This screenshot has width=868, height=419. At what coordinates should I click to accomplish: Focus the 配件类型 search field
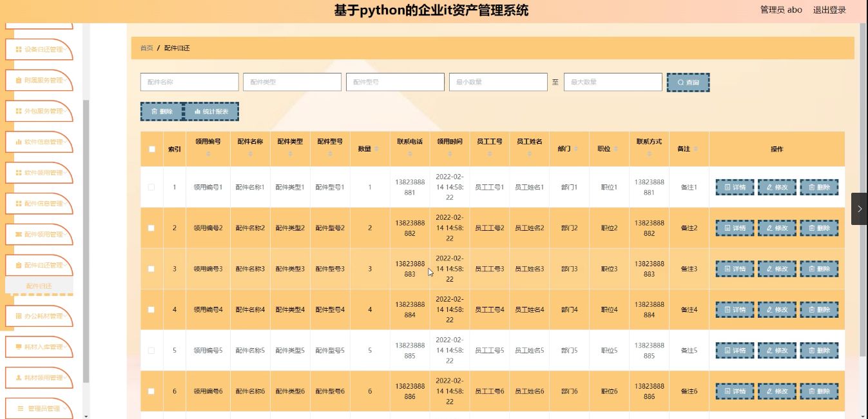(x=292, y=82)
